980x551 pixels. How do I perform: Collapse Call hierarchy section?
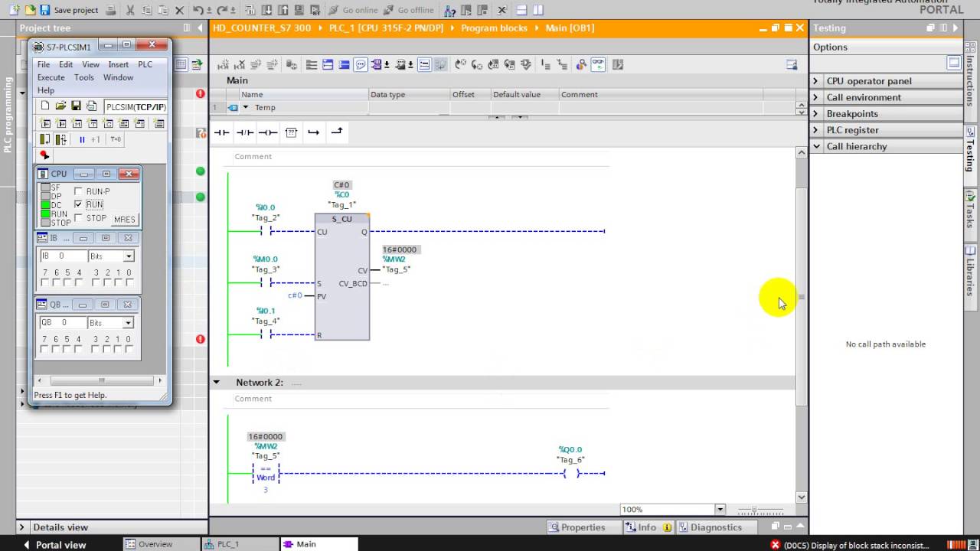(816, 146)
